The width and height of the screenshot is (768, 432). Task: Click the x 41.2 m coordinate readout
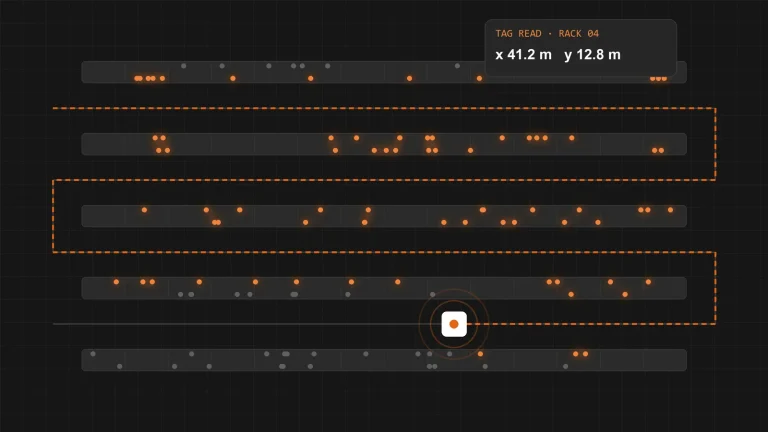click(x=523, y=54)
